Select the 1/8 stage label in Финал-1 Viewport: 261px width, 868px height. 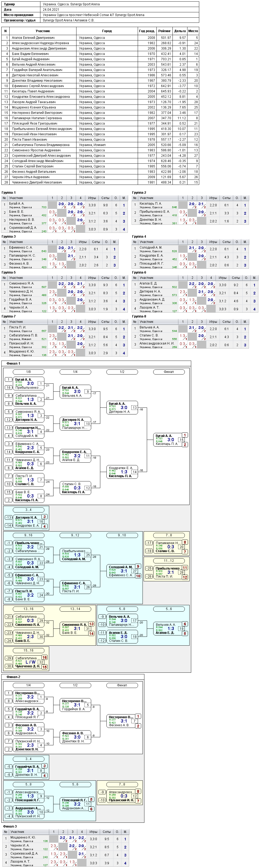pyautogui.click(x=28, y=372)
